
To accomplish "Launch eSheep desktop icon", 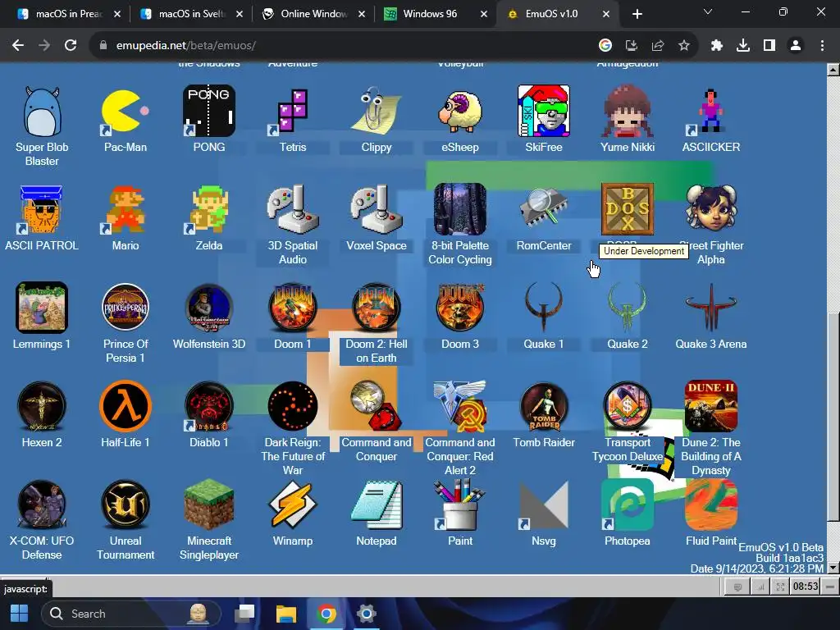I will pos(459,111).
